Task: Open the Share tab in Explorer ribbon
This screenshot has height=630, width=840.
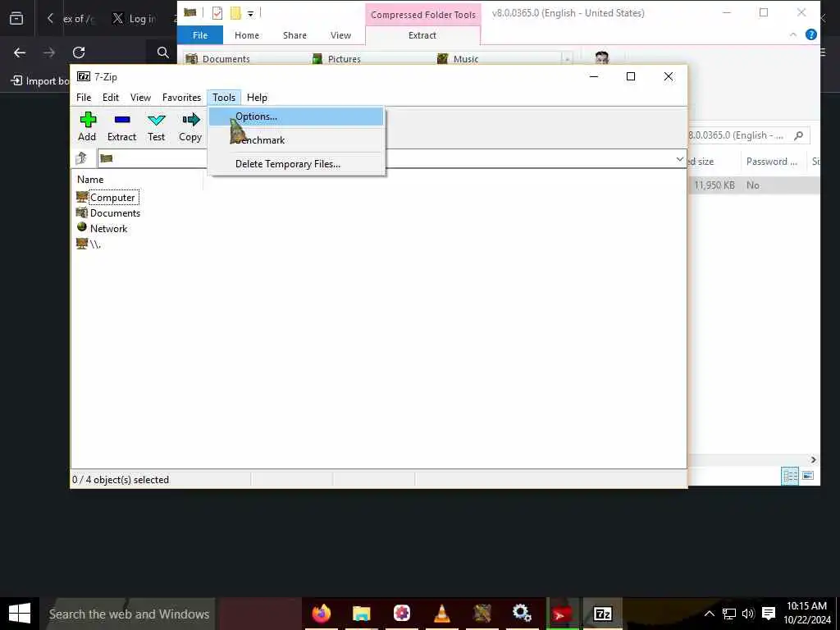Action: (x=294, y=35)
